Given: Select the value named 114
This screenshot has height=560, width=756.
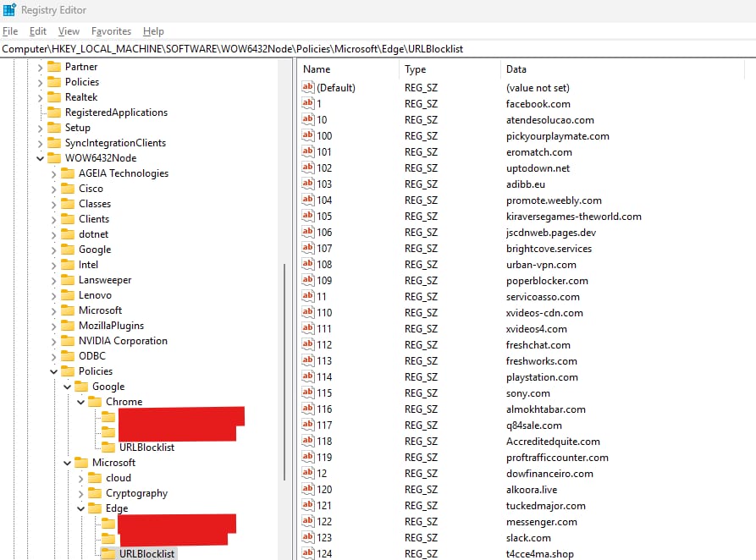Looking at the screenshot, I should click(324, 377).
